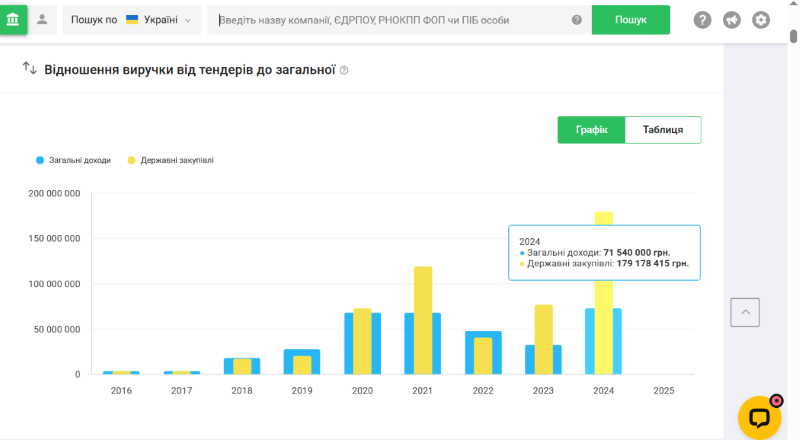
Task: Switch to the Таблиця tab
Action: click(x=663, y=130)
